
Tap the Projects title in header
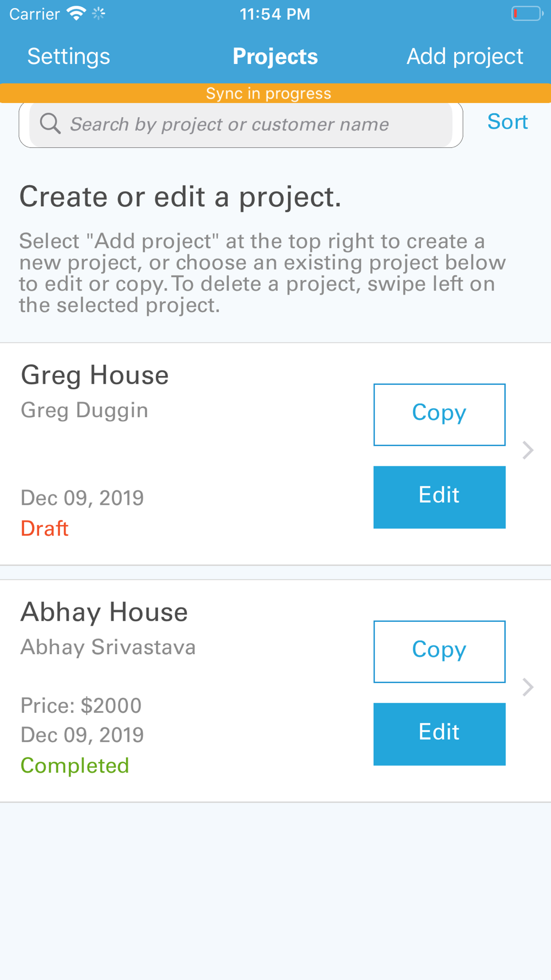275,56
